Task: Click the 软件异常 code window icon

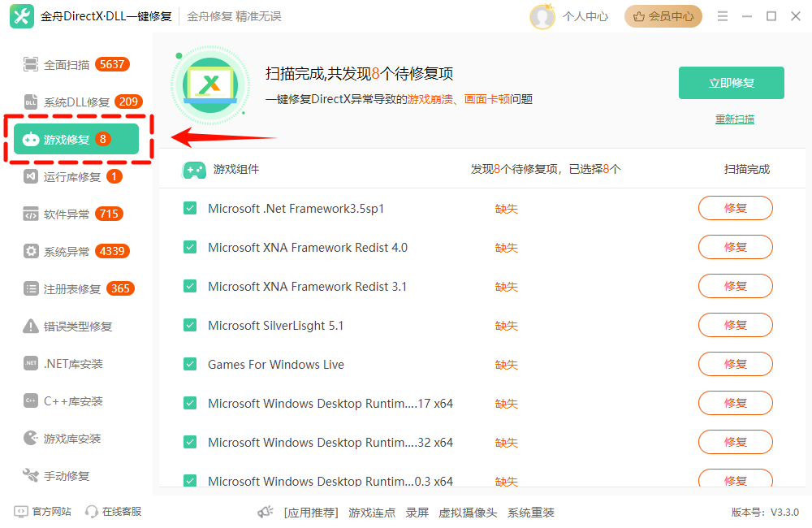Action: (31, 214)
